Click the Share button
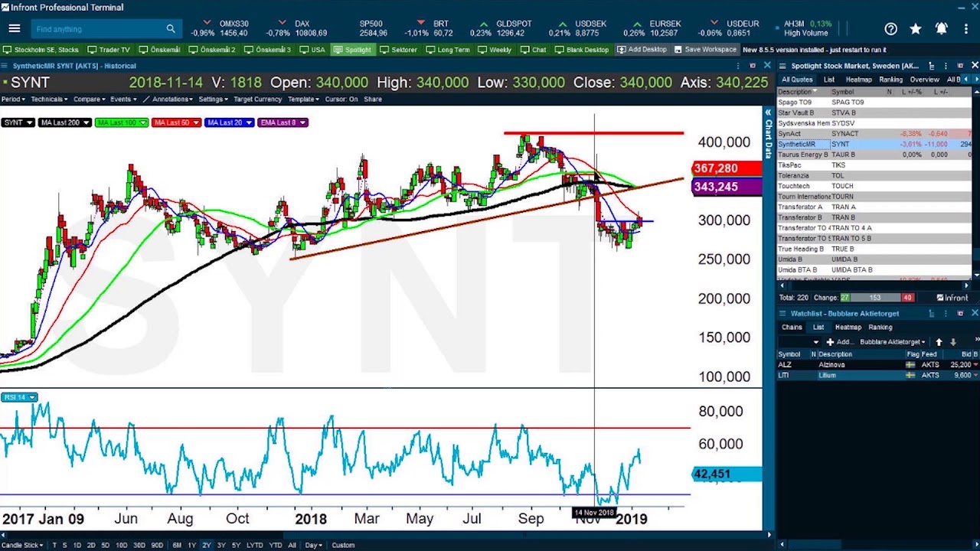980x551 pixels. [373, 99]
